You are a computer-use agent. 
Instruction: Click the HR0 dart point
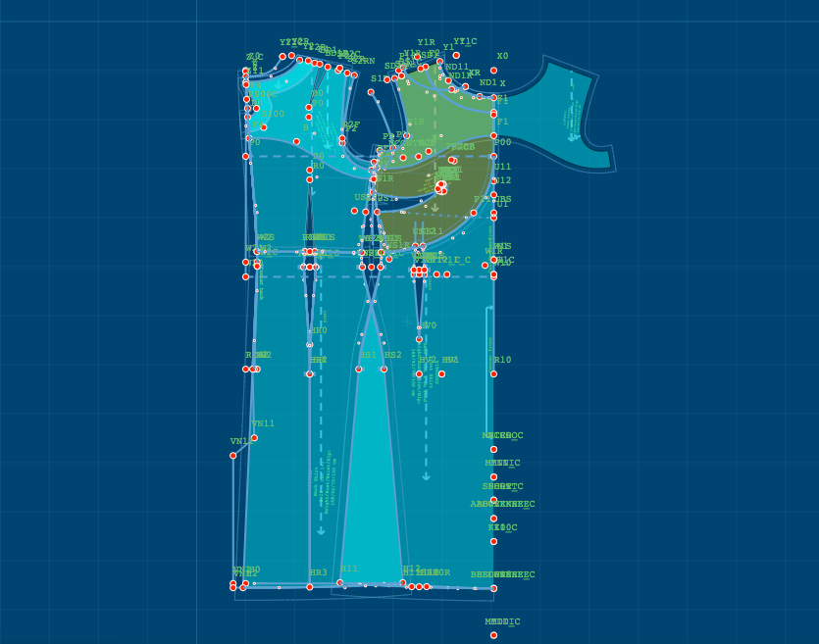pyautogui.click(x=310, y=345)
